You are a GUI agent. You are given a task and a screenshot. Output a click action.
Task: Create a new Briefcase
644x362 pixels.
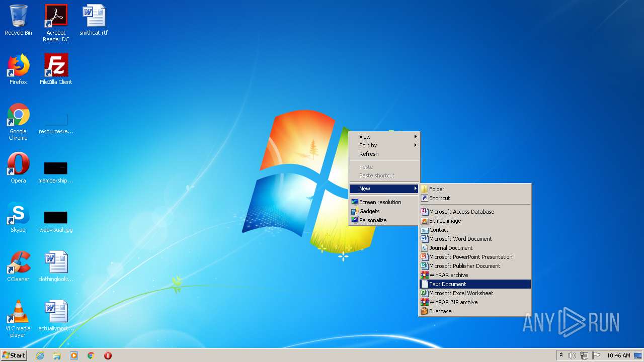tap(475, 311)
